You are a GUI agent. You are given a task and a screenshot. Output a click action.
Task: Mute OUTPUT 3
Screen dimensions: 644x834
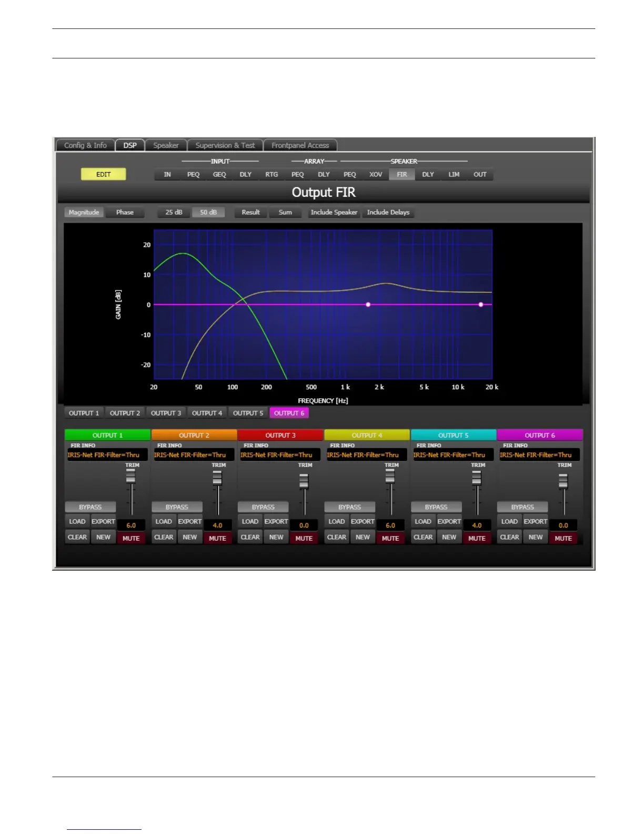pos(304,538)
